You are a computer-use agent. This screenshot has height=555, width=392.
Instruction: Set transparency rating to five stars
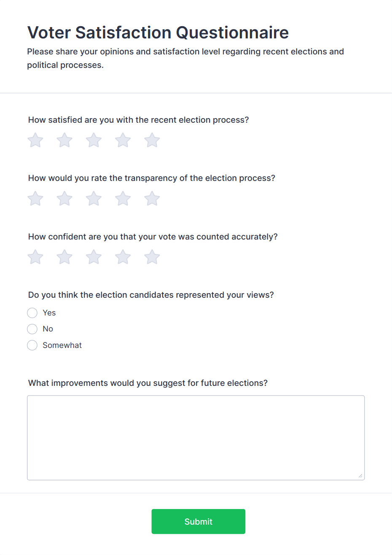click(x=152, y=198)
